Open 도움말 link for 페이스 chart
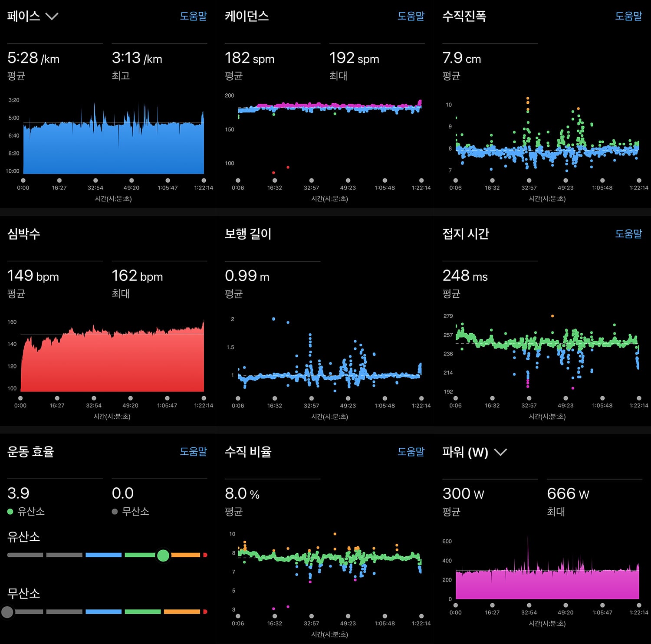 (x=194, y=16)
